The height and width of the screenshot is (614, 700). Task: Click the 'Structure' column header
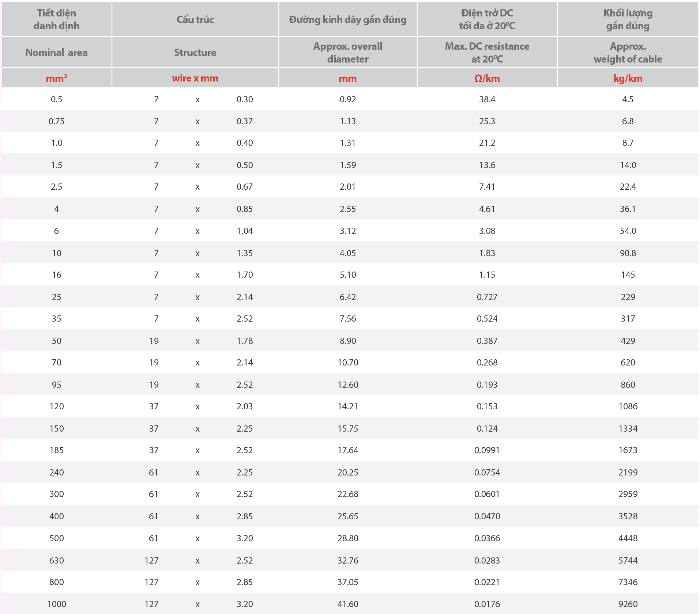(195, 53)
